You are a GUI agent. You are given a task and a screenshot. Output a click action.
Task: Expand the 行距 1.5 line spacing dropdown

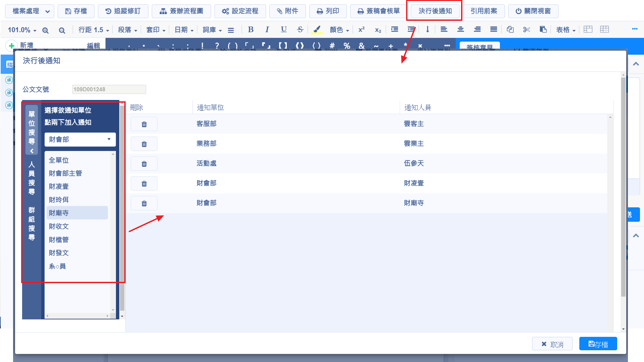tap(93, 30)
